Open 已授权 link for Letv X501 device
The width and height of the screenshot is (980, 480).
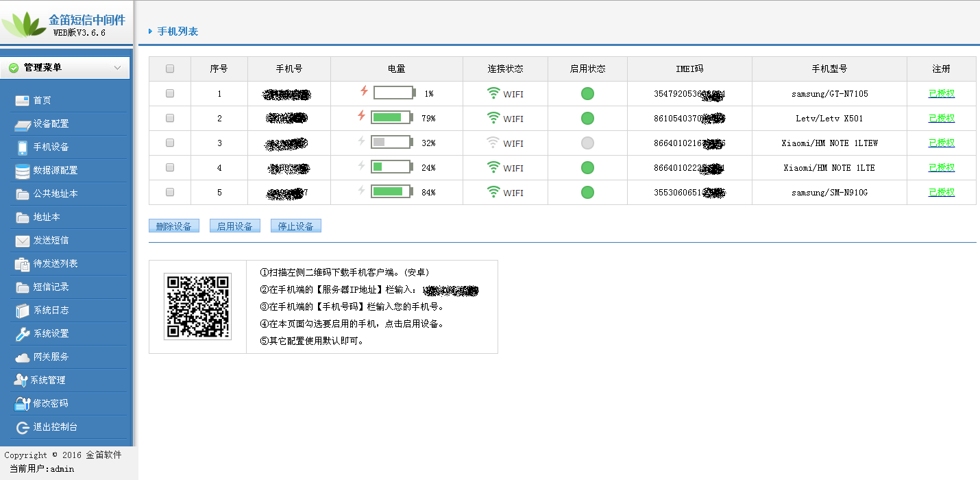[942, 118]
